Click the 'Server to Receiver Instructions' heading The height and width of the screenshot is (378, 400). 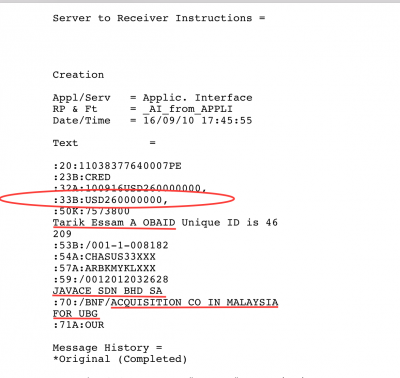(x=152, y=18)
